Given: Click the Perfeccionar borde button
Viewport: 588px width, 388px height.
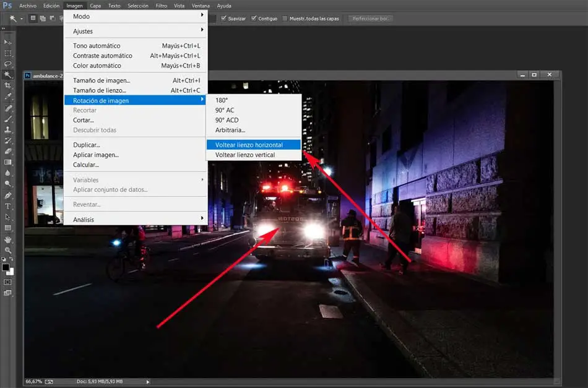Looking at the screenshot, I should [370, 19].
